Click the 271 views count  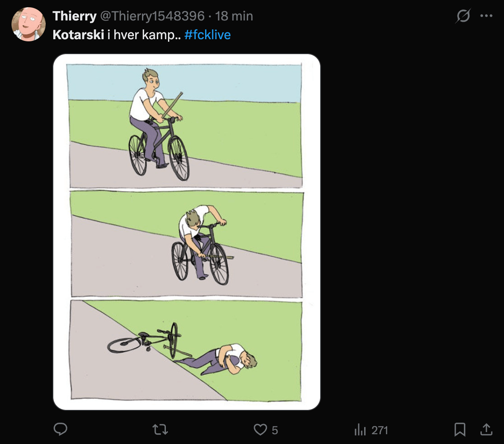click(379, 430)
